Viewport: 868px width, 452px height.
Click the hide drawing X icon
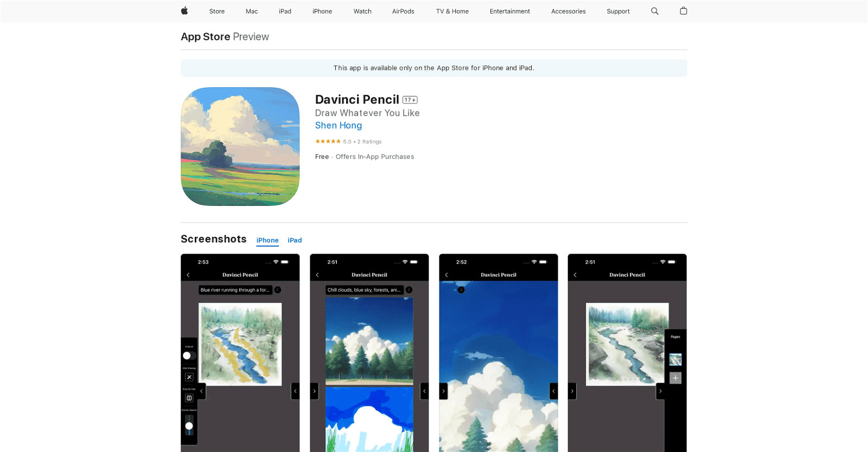[189, 377]
